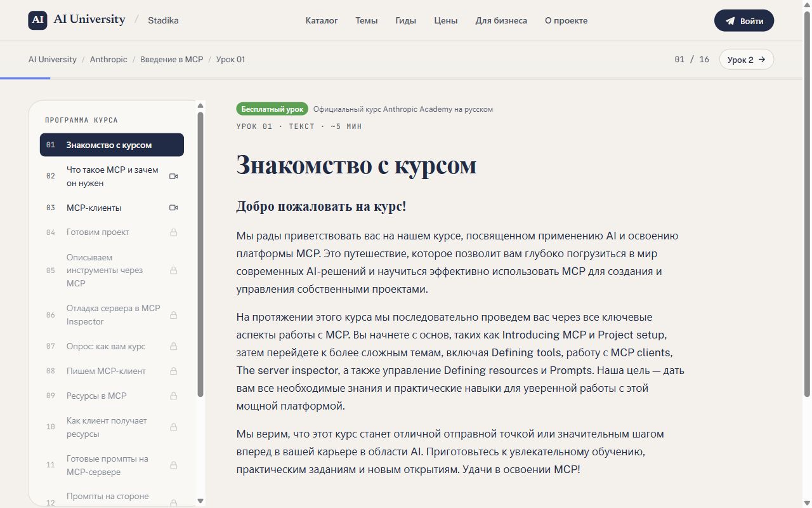
Task: Click the page vertical scrollbar thumb
Action: coord(807,203)
